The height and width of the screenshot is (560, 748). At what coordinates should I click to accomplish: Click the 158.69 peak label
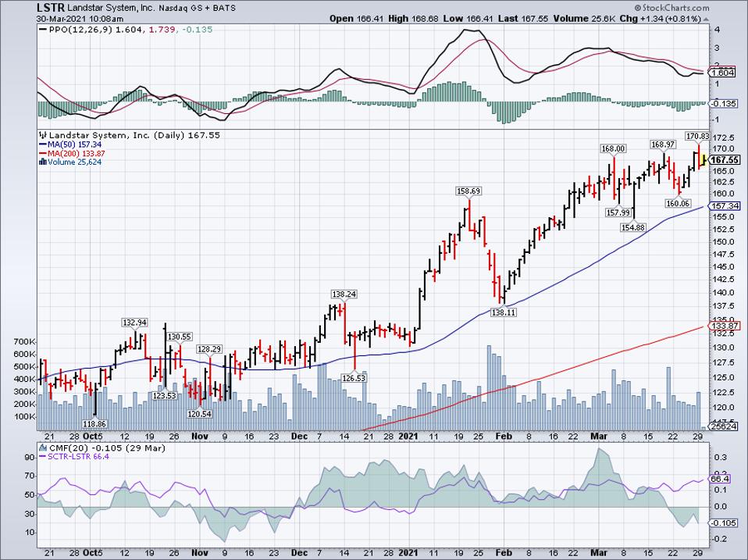pos(469,191)
